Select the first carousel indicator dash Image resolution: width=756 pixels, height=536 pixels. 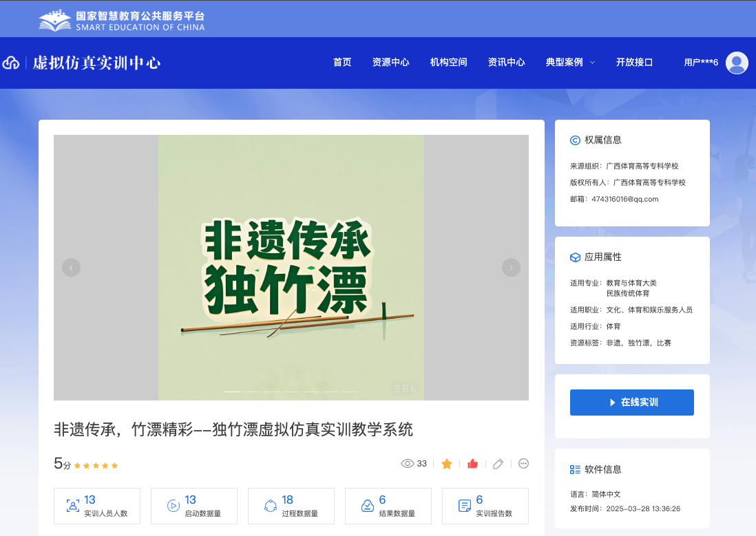(x=233, y=392)
